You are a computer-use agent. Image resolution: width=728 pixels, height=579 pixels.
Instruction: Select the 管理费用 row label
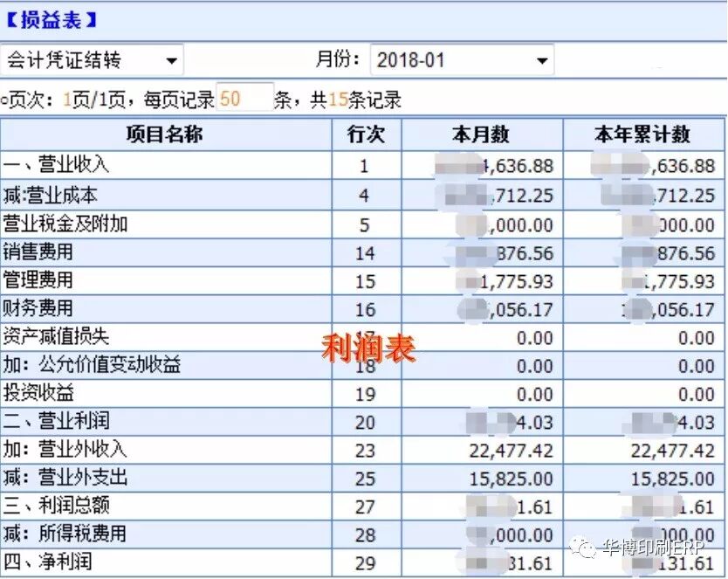pos(38,280)
